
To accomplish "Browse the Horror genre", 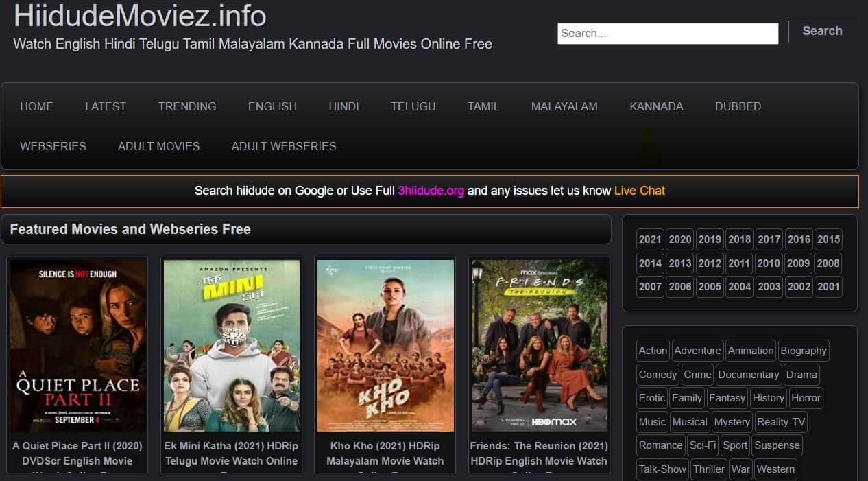I will (806, 398).
